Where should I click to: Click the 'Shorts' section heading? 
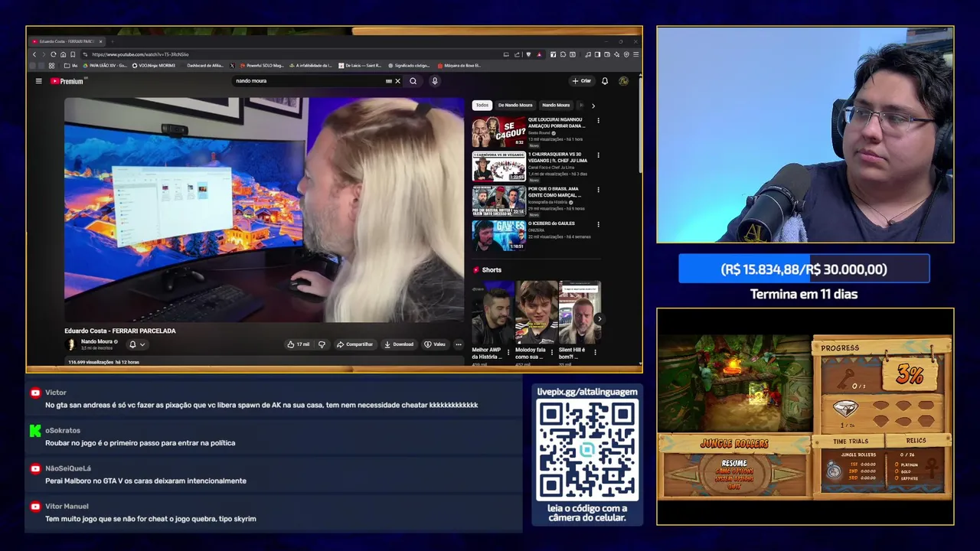(x=492, y=270)
